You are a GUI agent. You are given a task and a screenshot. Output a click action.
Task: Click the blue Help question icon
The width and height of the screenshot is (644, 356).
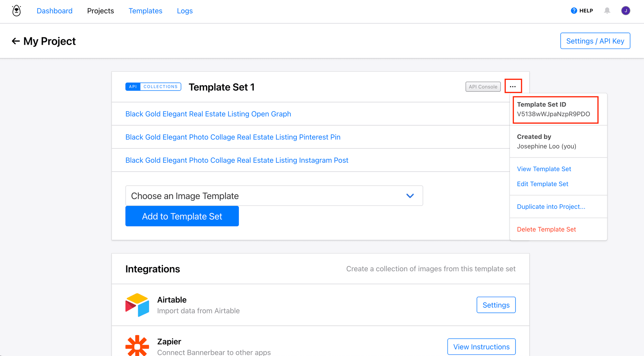point(574,11)
